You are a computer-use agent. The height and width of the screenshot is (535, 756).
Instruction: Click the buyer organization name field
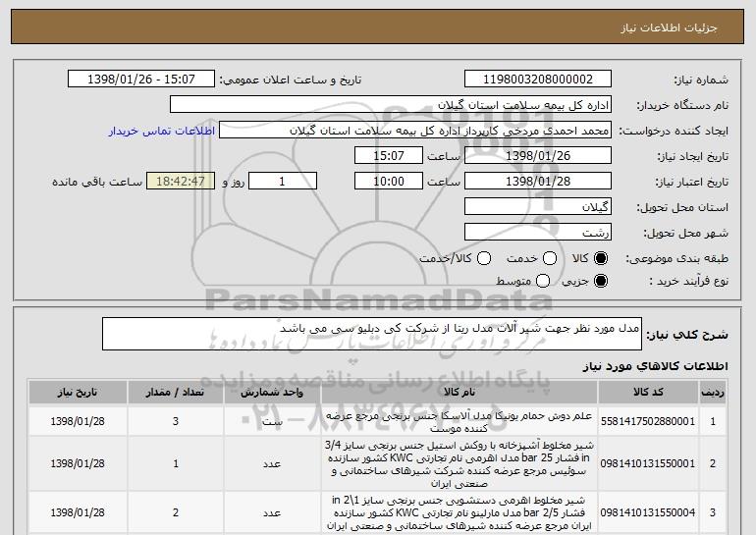click(391, 105)
